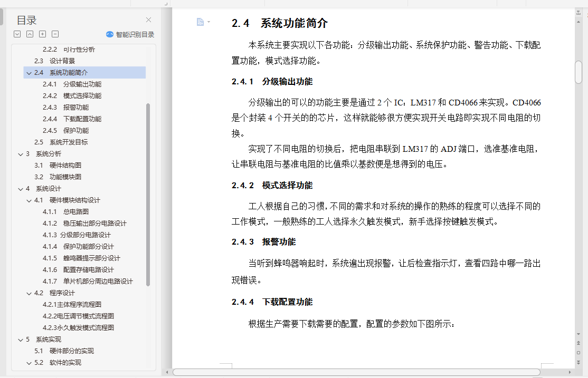The width and height of the screenshot is (588, 378).
Task: Go to 4.1.3 分级部分电路设计
Action: [x=77, y=235]
